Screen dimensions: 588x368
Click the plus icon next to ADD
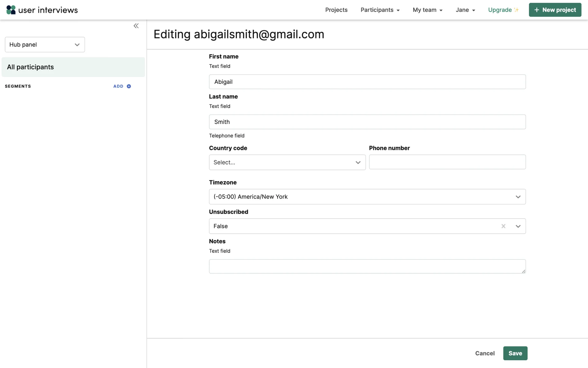point(129,86)
